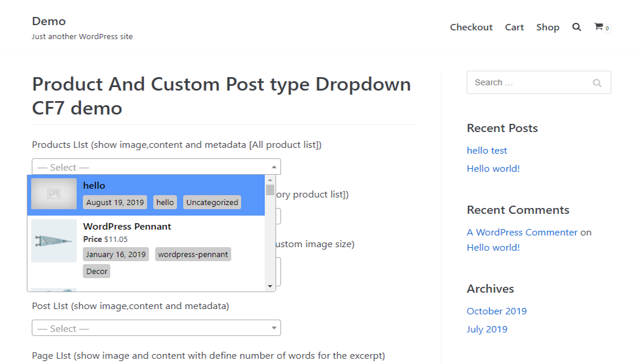Open the Cart menu item
Image resolution: width=643 pixels, height=364 pixels.
tap(514, 27)
